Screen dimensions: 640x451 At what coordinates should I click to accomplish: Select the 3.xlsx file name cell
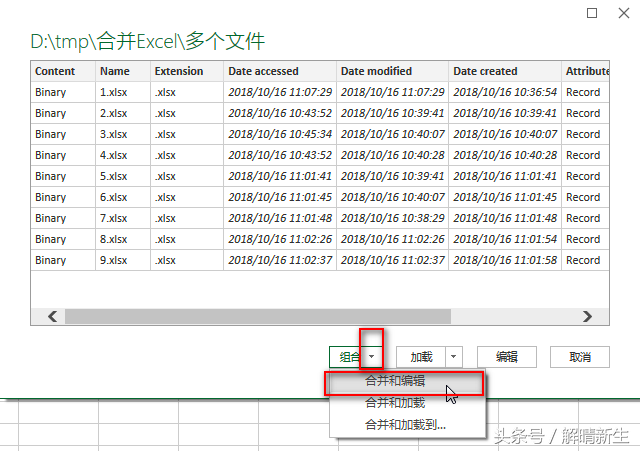[x=123, y=134]
